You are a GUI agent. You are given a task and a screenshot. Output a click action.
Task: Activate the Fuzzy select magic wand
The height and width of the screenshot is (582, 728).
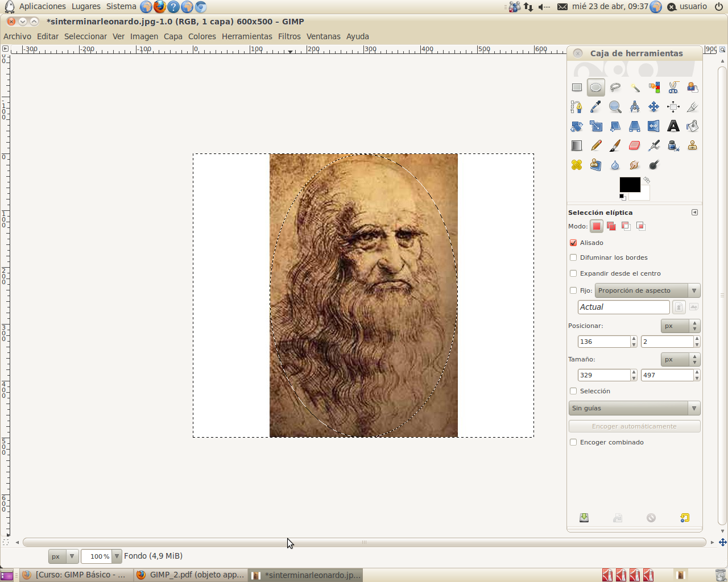coord(634,87)
